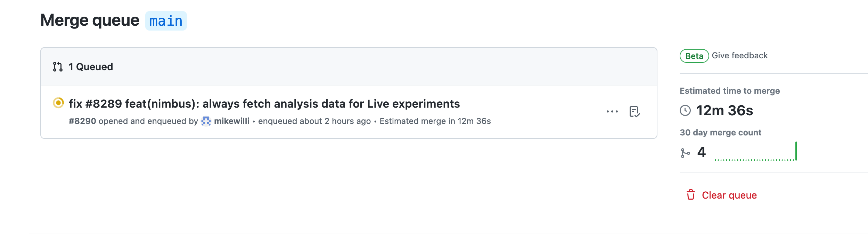
Task: Click the trash icon next to Clear queue
Action: (691, 195)
